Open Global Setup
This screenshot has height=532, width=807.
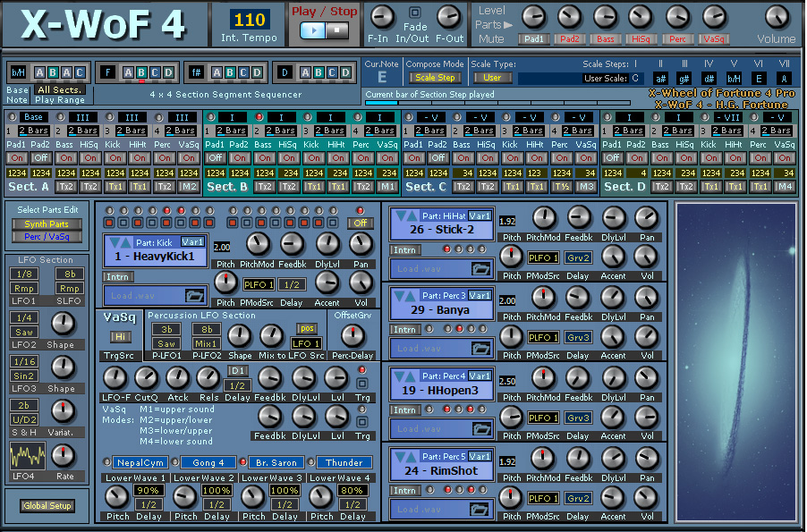pyautogui.click(x=47, y=506)
